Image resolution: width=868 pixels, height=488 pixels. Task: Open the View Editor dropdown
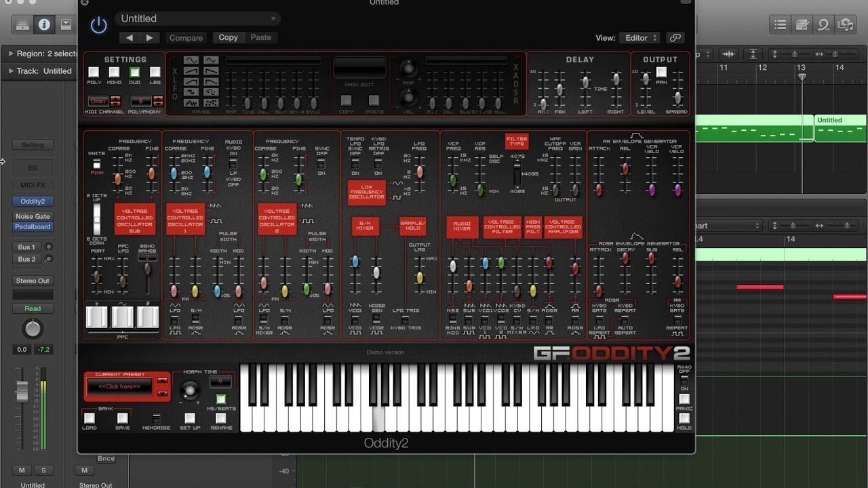(639, 38)
